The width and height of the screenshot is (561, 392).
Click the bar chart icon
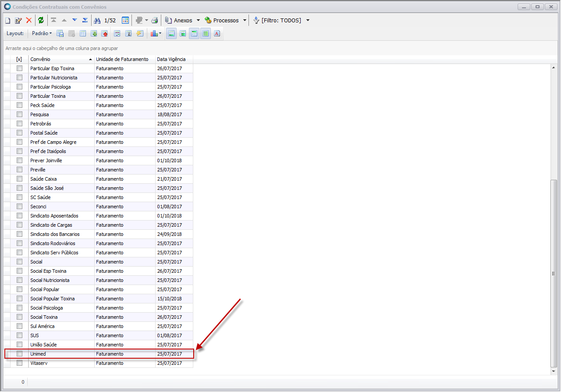pos(154,33)
